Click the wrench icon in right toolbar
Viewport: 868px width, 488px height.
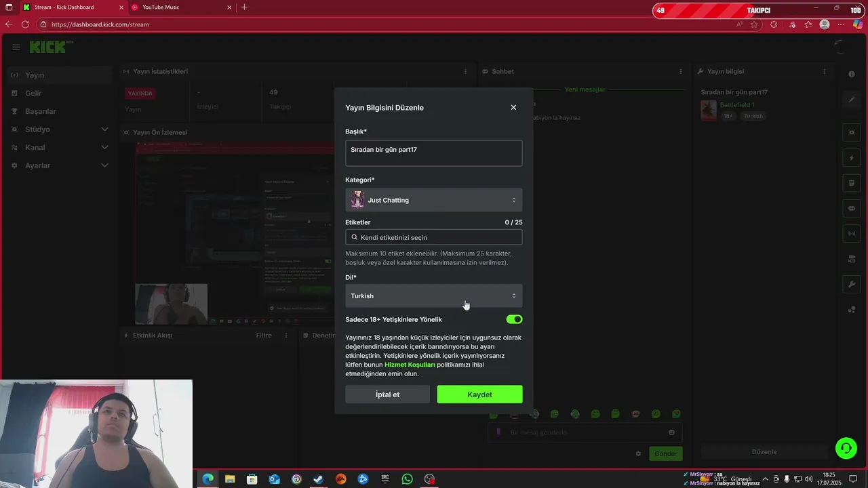[852, 285]
